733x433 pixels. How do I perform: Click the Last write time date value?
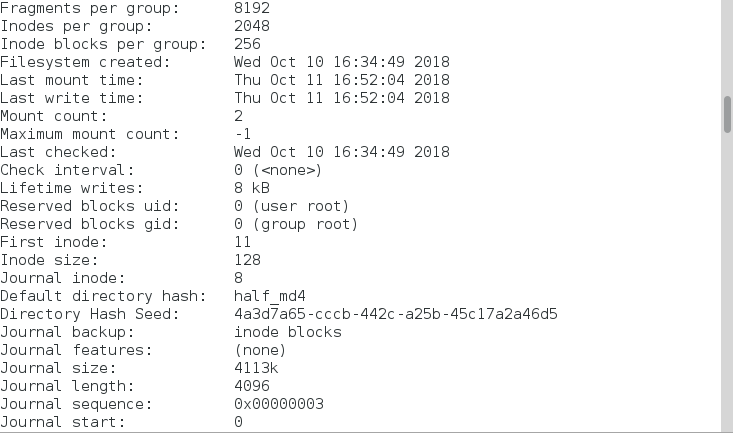[x=342, y=98]
